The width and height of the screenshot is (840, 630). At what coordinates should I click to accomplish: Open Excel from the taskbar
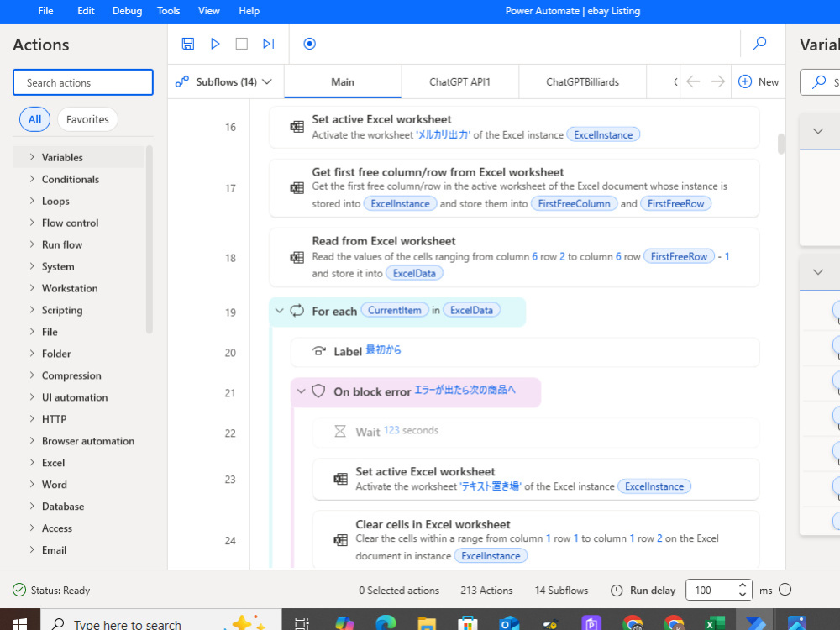coord(715,623)
